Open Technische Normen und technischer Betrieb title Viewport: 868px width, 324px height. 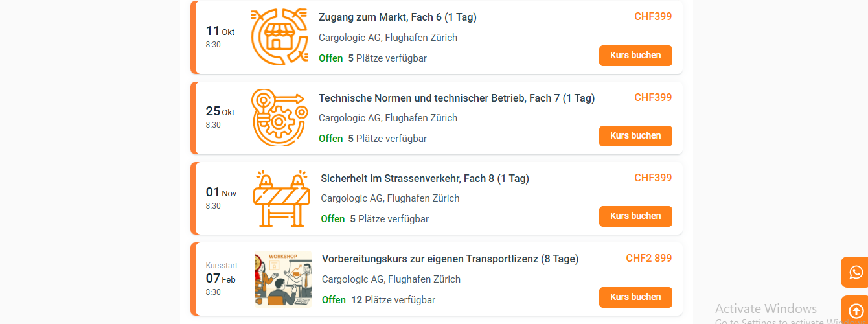tap(456, 98)
